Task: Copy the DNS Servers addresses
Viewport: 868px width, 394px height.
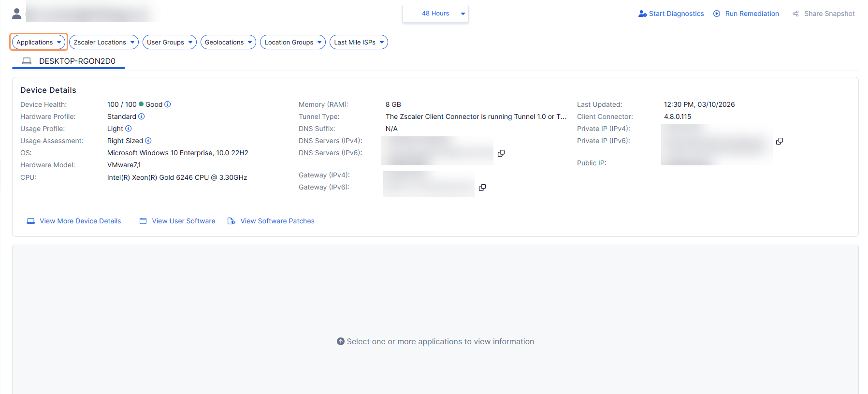Action: point(501,153)
